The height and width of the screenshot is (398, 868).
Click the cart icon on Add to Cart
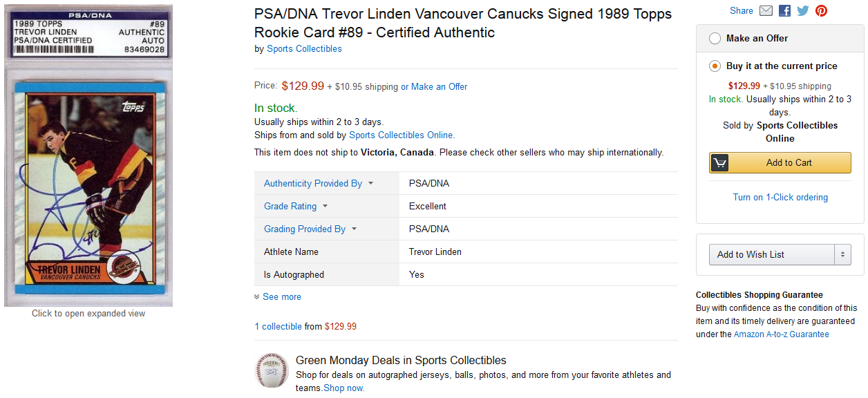pos(720,163)
